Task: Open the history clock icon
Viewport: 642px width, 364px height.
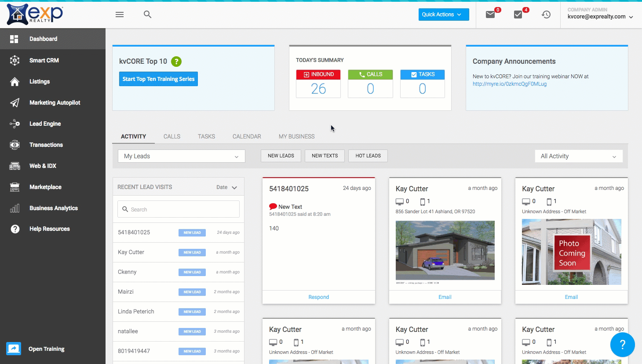Action: (x=546, y=15)
